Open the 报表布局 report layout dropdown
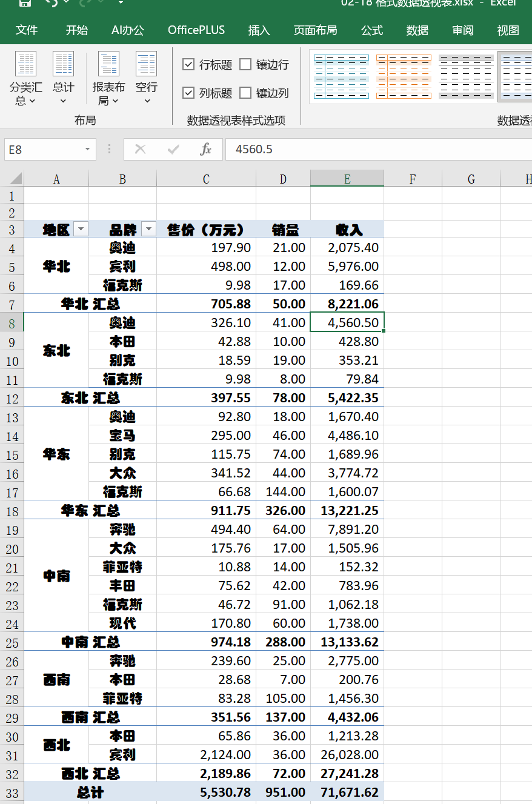 click(x=109, y=79)
